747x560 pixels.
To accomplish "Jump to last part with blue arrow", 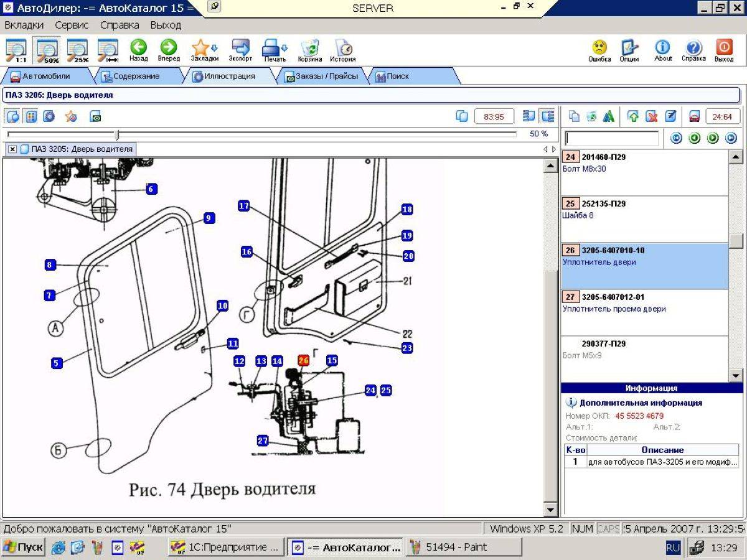I will tap(731, 138).
